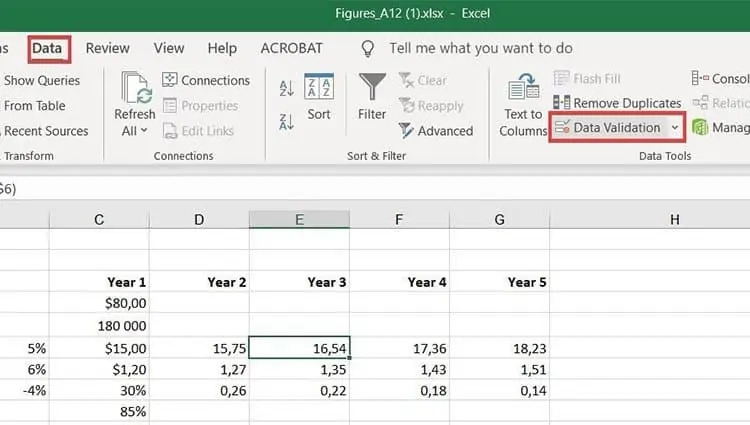Select cell containing 1,35
The height and width of the screenshot is (425, 750).
(299, 369)
